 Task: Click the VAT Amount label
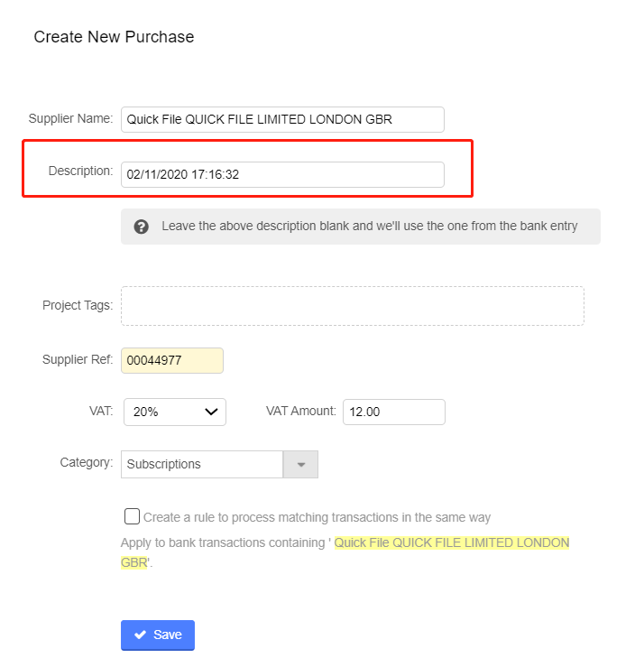(x=300, y=411)
